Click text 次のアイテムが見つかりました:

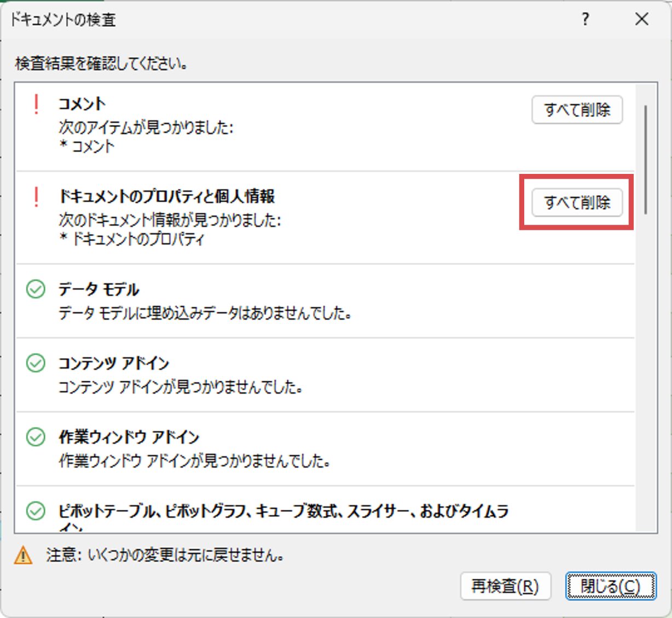[146, 127]
